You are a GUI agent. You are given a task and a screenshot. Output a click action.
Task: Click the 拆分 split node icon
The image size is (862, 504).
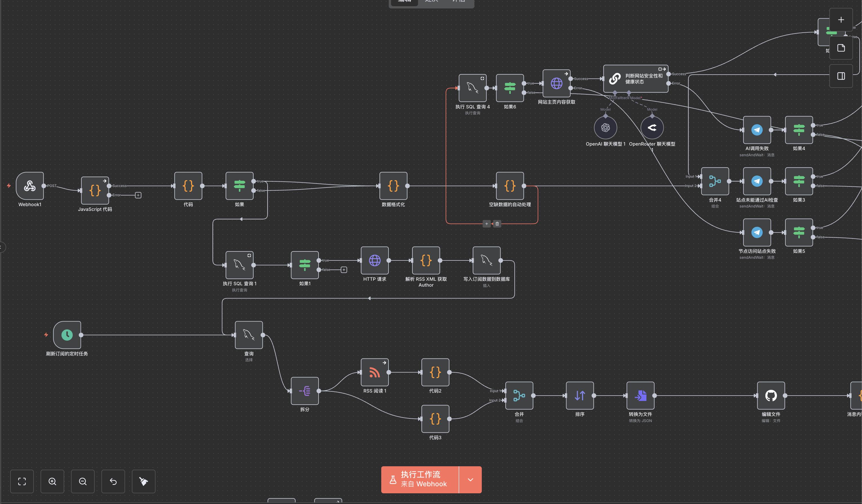(305, 391)
